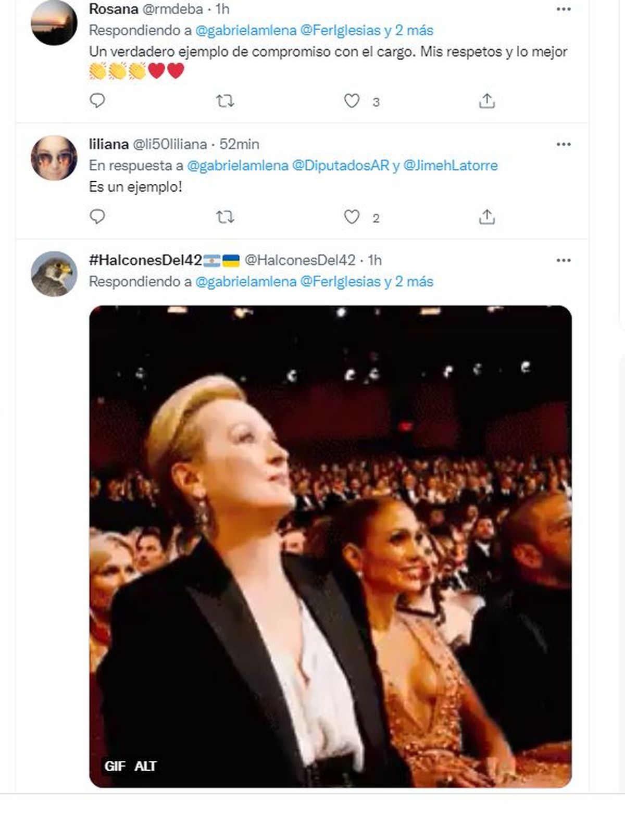Open more options on HalconesDel42 tweet
Image resolution: width=625 pixels, height=840 pixels.
pyautogui.click(x=564, y=260)
